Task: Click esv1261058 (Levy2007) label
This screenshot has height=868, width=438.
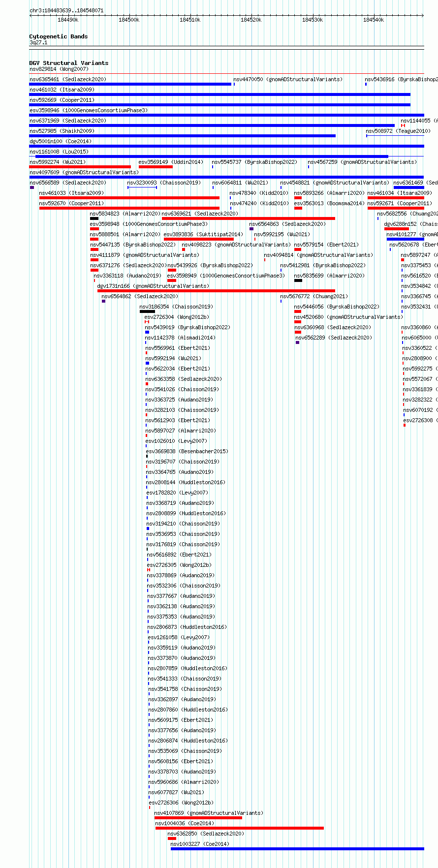Action: [179, 637]
